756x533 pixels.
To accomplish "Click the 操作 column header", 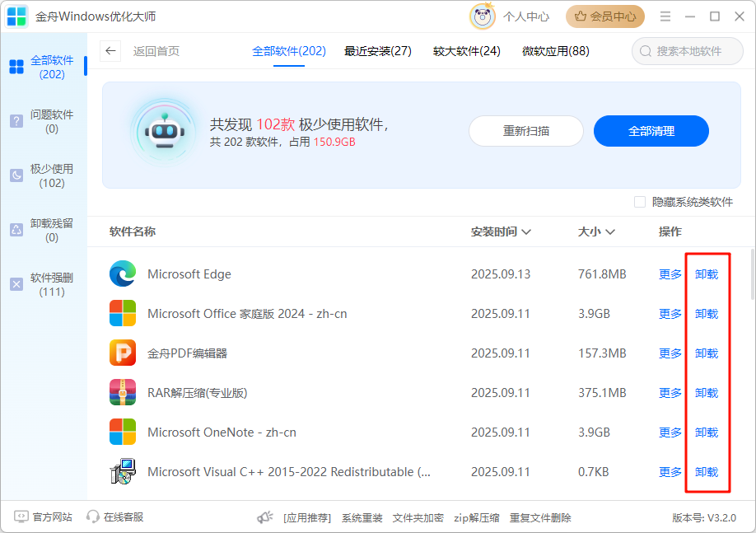I will pyautogui.click(x=670, y=231).
